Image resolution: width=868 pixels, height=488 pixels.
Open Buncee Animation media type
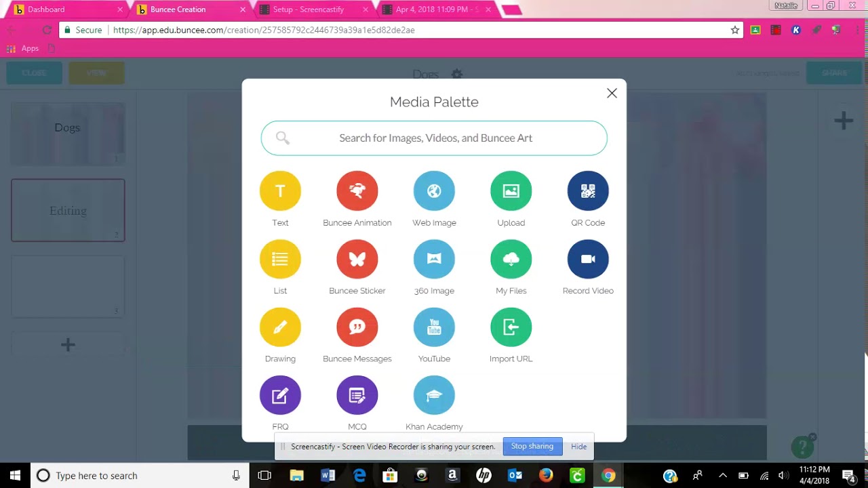click(x=357, y=191)
